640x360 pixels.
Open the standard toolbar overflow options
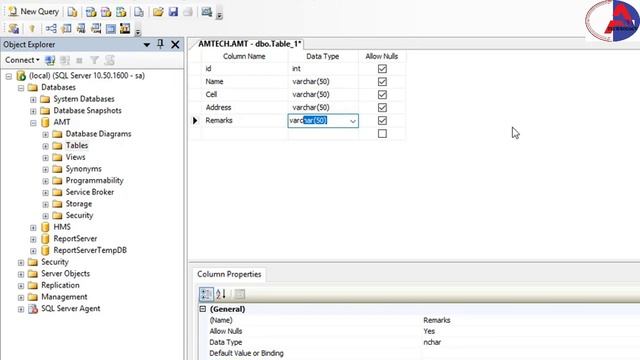pyautogui.click(x=219, y=16)
